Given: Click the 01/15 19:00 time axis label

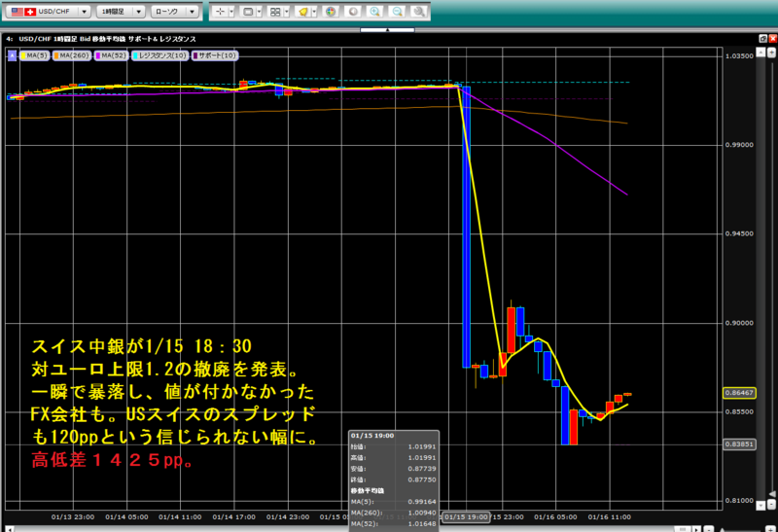Looking at the screenshot, I should pyautogui.click(x=466, y=517).
